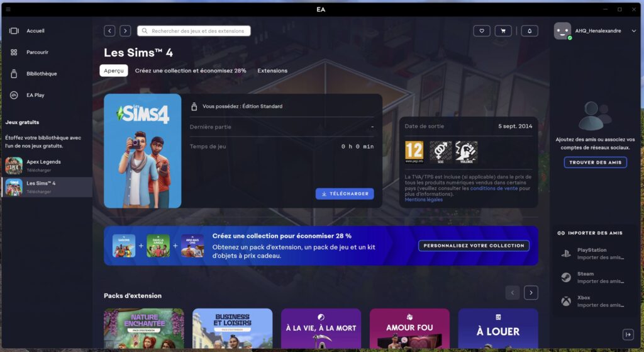The width and height of the screenshot is (644, 352).
Task: Select Les Sims 4 in sidebar list
Action: click(47, 187)
